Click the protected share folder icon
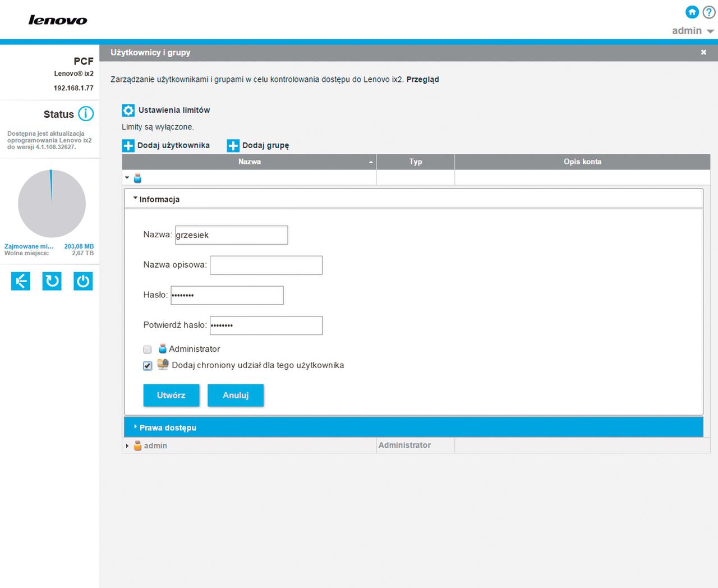718x588 pixels. (163, 364)
